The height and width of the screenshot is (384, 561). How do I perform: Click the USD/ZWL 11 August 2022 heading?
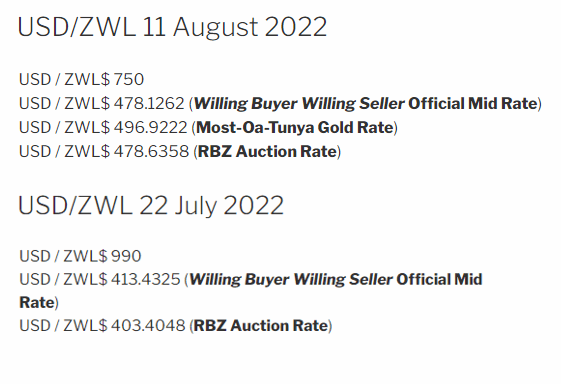(x=172, y=28)
